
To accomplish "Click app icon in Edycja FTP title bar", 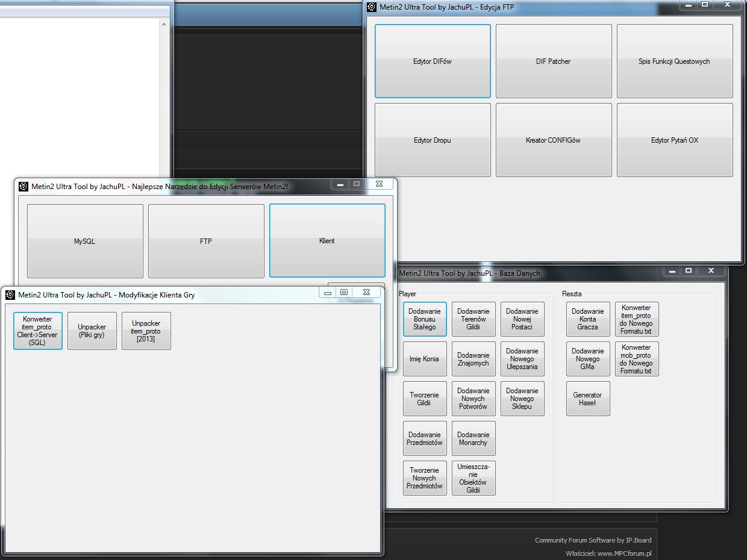I will (372, 7).
